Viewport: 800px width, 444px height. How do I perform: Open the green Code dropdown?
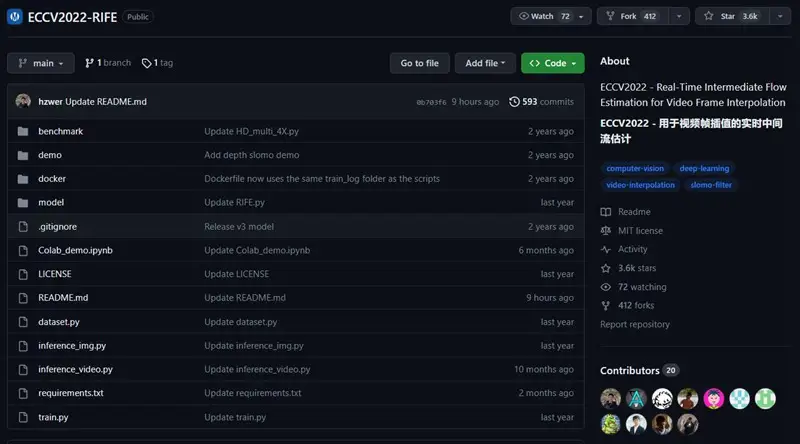pyautogui.click(x=552, y=63)
